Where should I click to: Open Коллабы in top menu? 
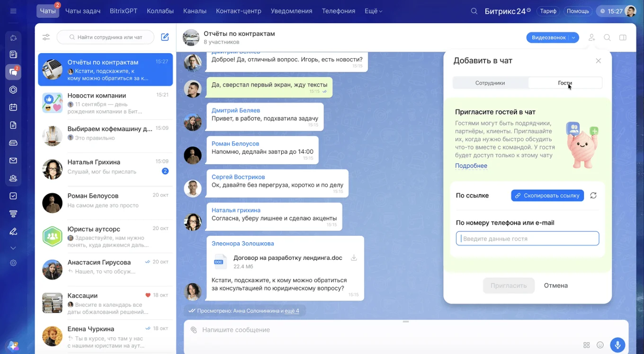coord(160,11)
